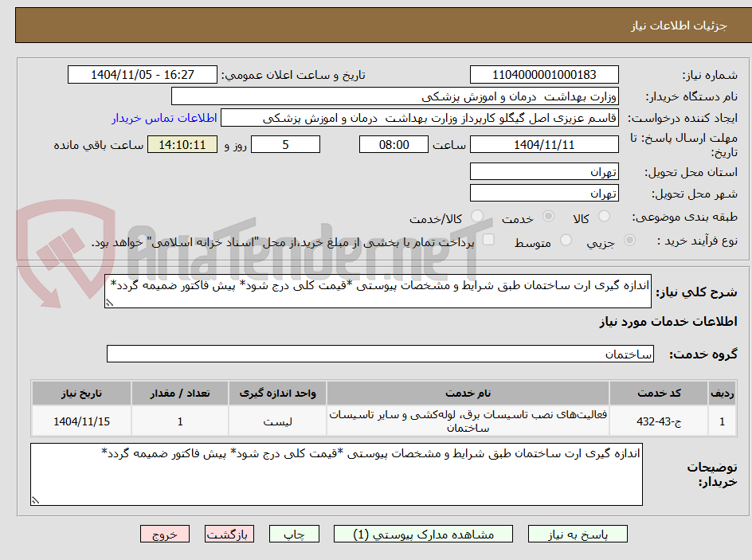Click the واحد اندازه گیری column header
This screenshot has height=560, width=752.
point(278,394)
